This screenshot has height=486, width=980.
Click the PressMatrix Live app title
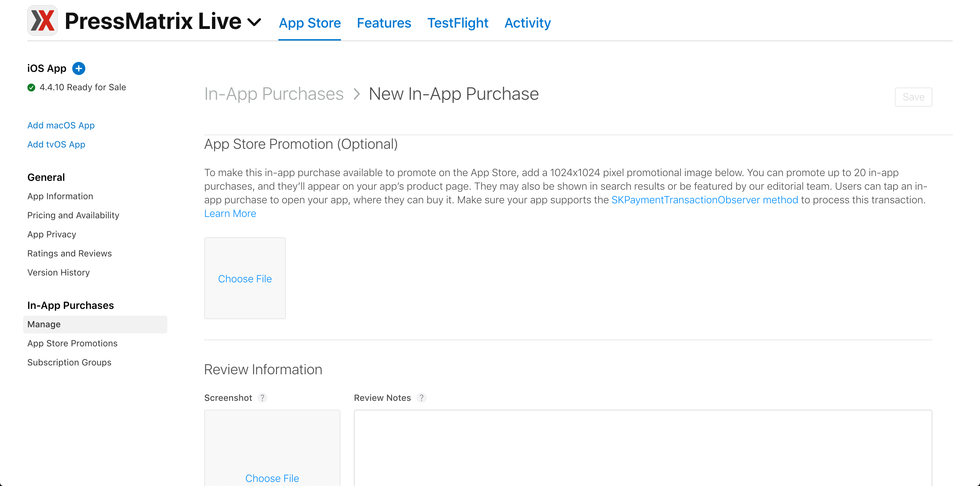[x=153, y=21]
